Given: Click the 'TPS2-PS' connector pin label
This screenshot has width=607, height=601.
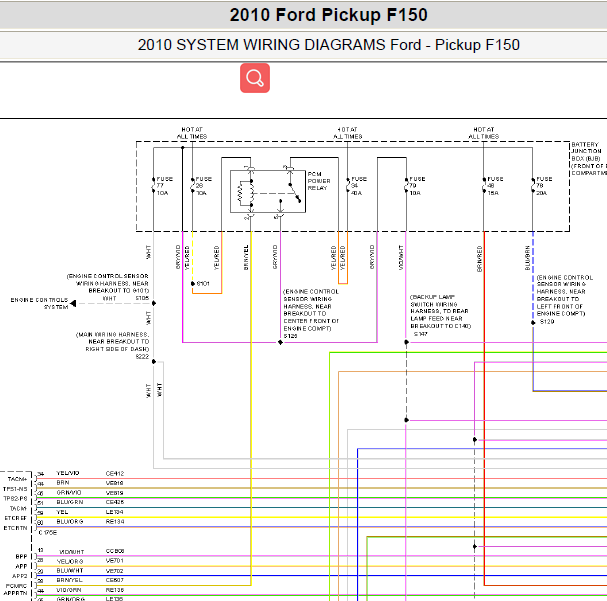Looking at the screenshot, I should [x=15, y=498].
